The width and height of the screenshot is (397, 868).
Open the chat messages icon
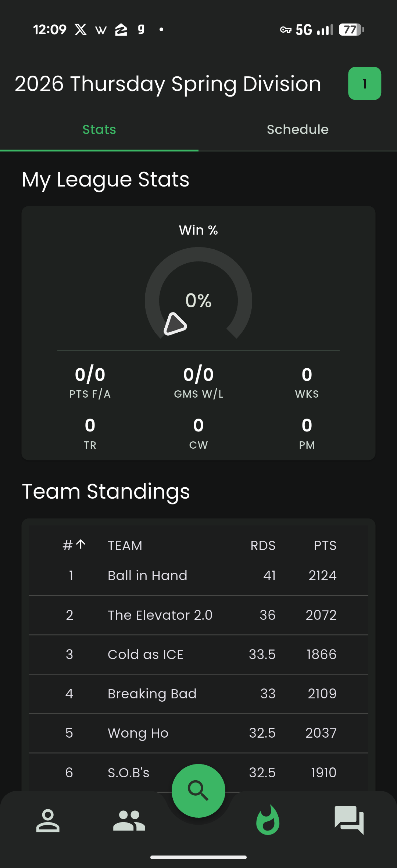tap(349, 820)
